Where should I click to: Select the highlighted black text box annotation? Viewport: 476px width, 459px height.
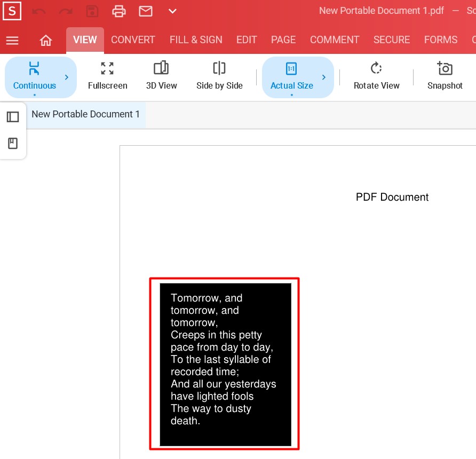[224, 364]
